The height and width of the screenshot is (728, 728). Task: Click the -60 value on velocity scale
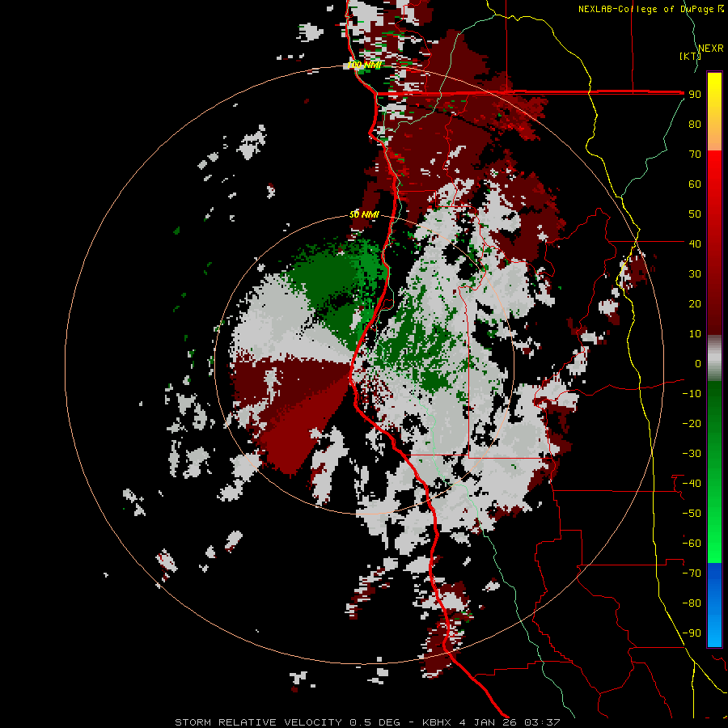pos(692,544)
